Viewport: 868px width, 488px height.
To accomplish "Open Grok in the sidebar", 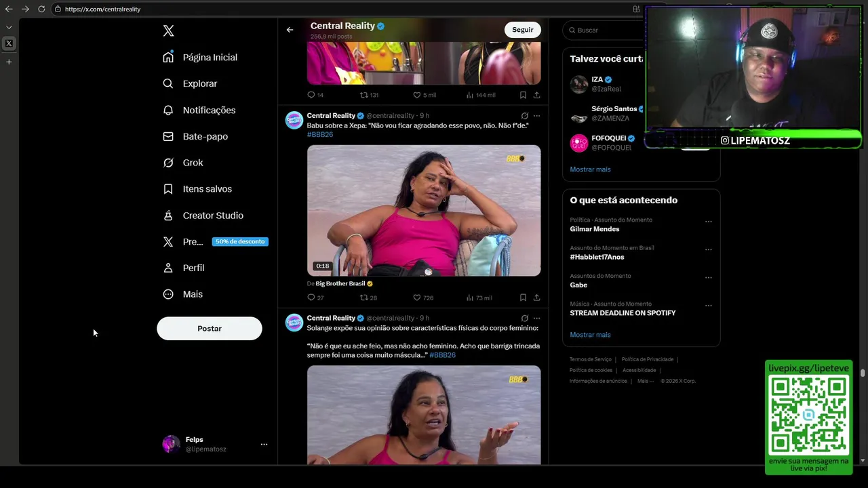I will (x=183, y=163).
